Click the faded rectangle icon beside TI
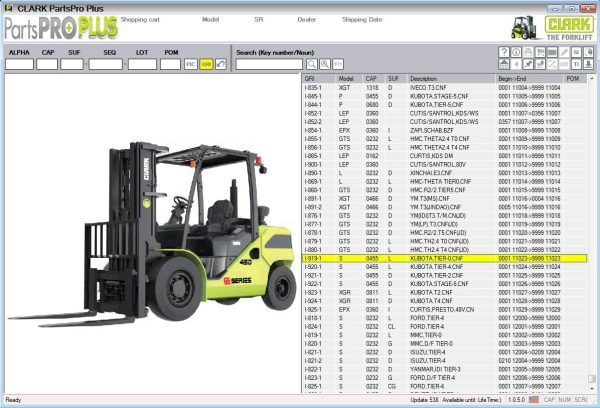This screenshot has height=408, width=600. (564, 64)
